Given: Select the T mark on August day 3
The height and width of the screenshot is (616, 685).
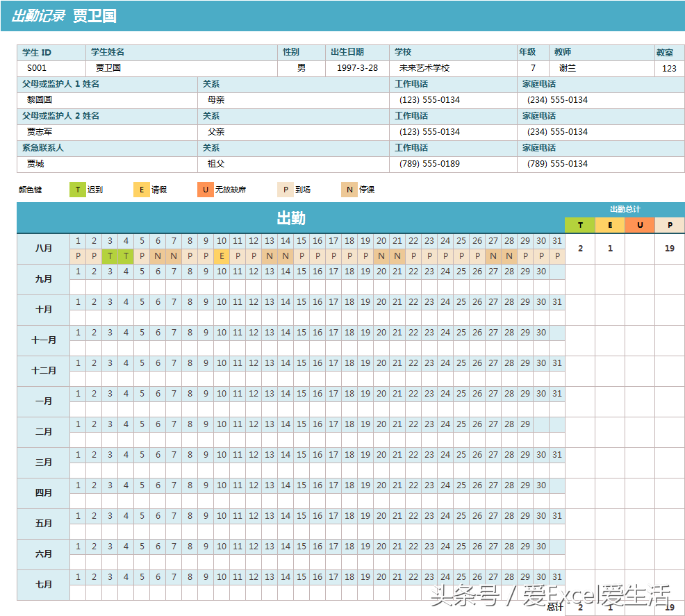Looking at the screenshot, I should point(110,256).
